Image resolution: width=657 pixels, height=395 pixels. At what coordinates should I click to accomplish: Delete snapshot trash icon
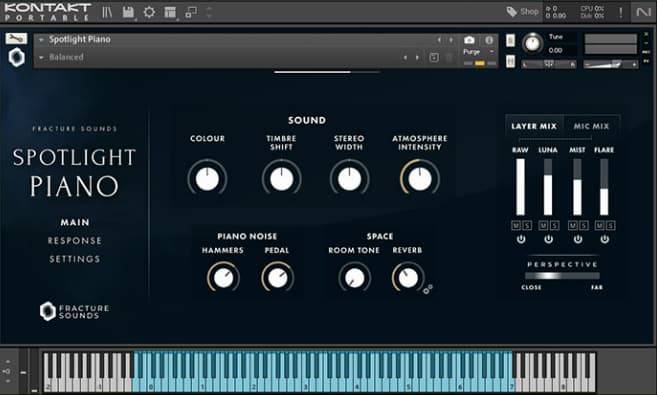click(449, 57)
